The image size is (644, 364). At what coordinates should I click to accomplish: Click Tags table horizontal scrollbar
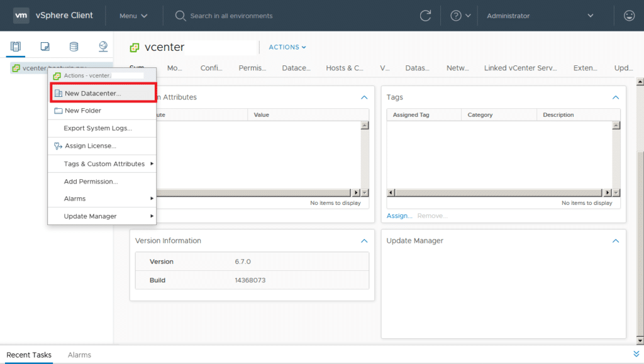[x=499, y=192]
